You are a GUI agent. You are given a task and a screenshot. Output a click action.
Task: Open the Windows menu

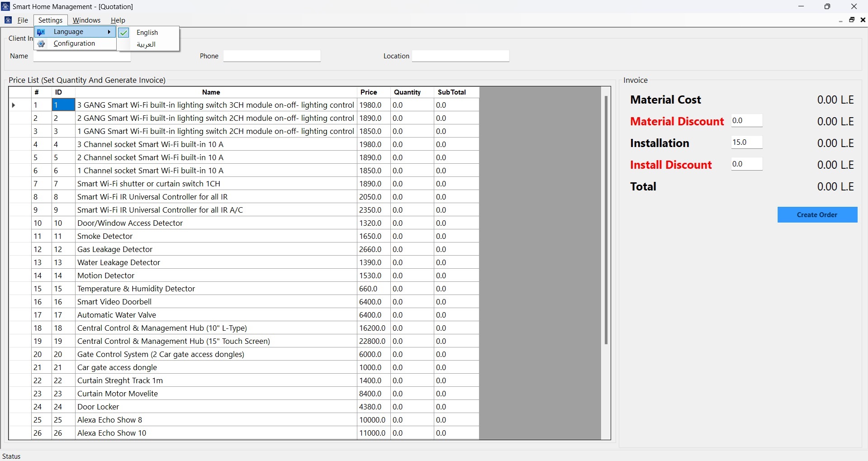click(x=86, y=20)
